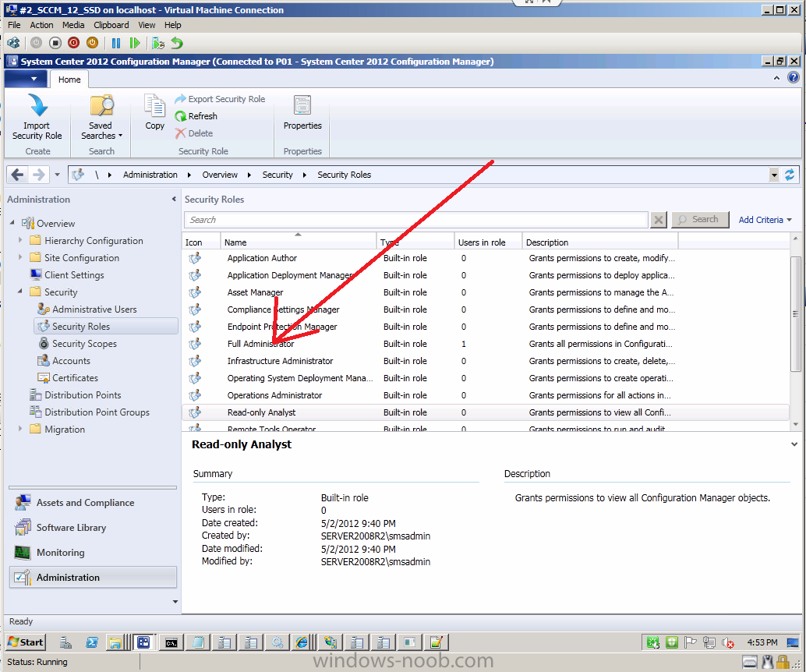Open the Software Library workspace
Viewport: 806px width, 672px height.
point(93,528)
